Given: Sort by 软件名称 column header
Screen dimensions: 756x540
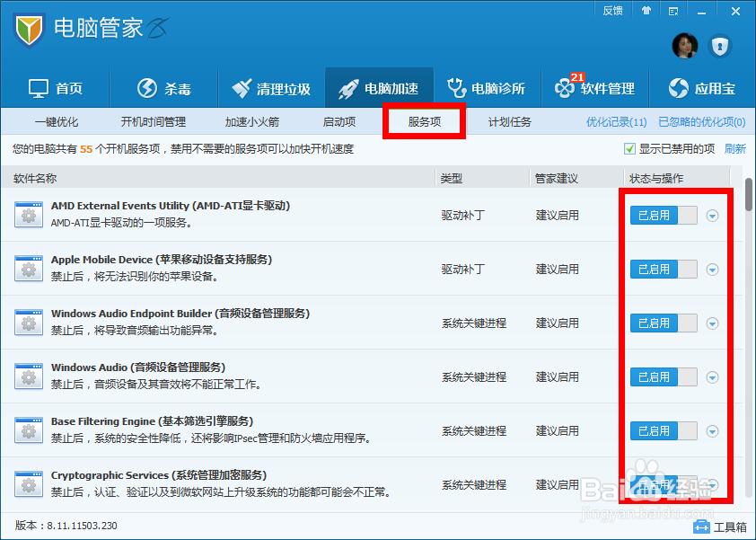Looking at the screenshot, I should [35, 179].
